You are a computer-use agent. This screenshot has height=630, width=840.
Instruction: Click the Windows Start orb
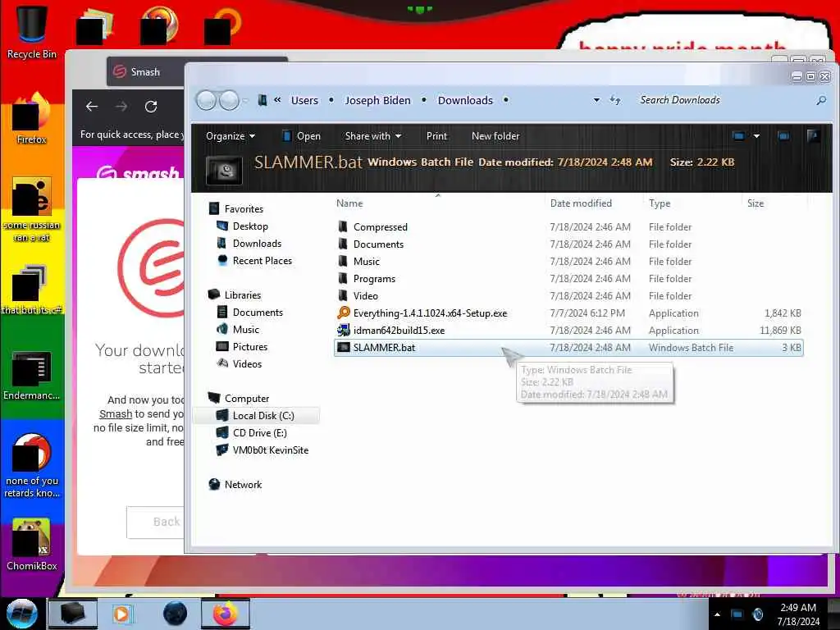click(x=22, y=614)
